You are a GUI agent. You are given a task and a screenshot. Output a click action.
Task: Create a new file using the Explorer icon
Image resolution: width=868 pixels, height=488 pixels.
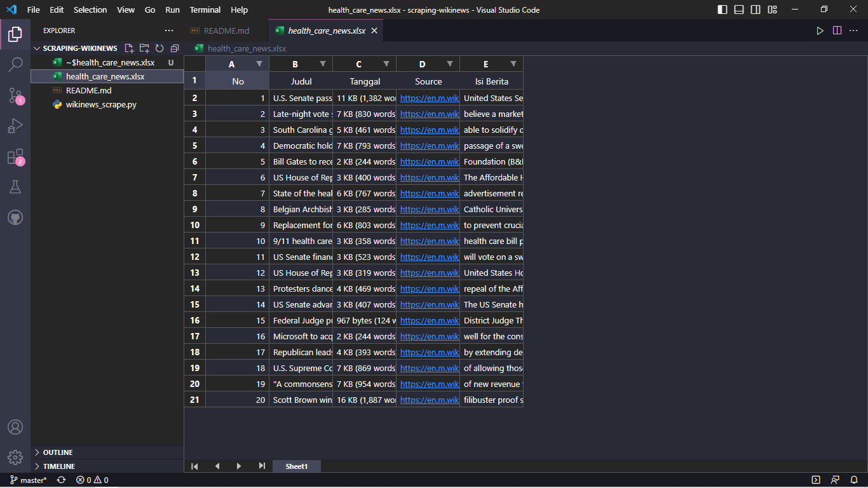129,48
